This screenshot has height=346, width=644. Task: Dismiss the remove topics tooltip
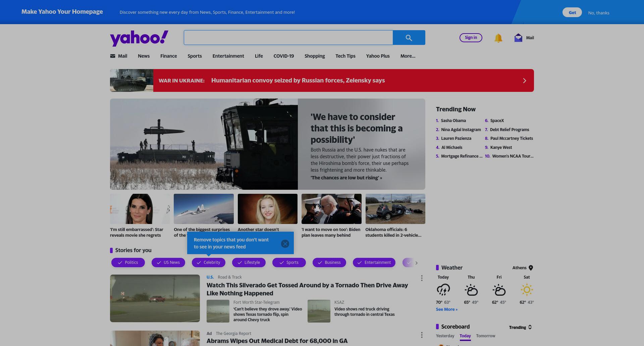[x=285, y=244]
